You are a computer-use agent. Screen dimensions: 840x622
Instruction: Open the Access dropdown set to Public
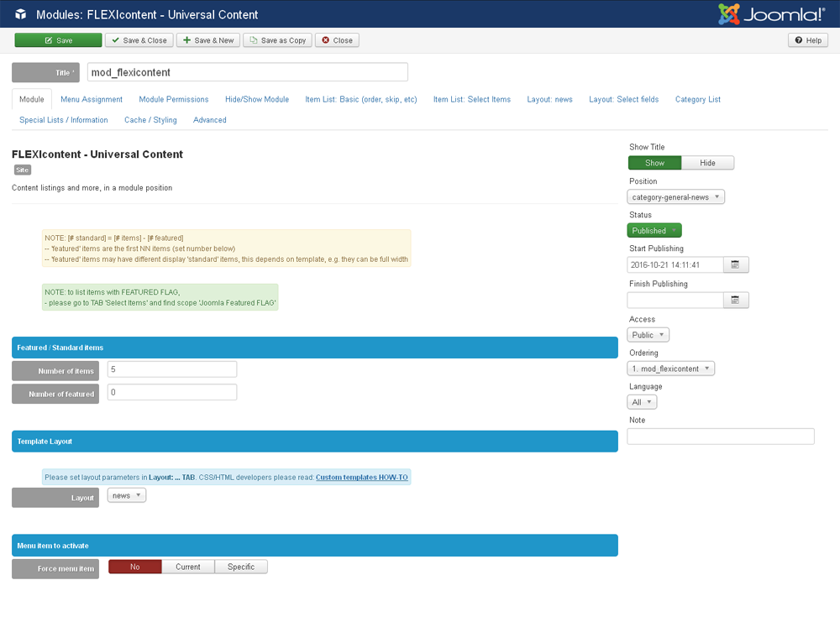[x=648, y=335]
